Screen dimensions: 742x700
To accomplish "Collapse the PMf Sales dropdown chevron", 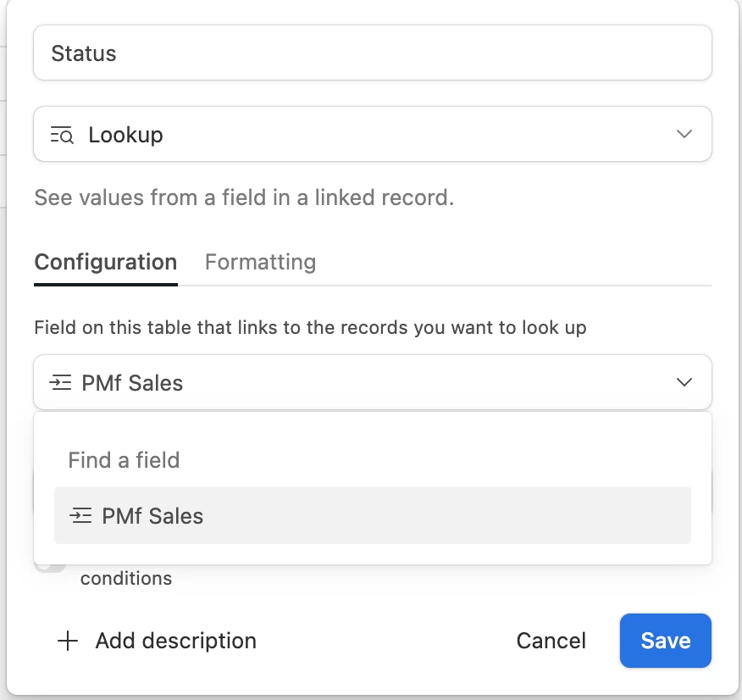I will point(684,382).
